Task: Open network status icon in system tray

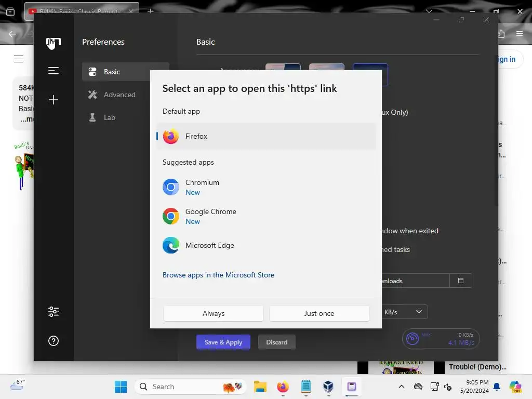Action: click(434, 387)
